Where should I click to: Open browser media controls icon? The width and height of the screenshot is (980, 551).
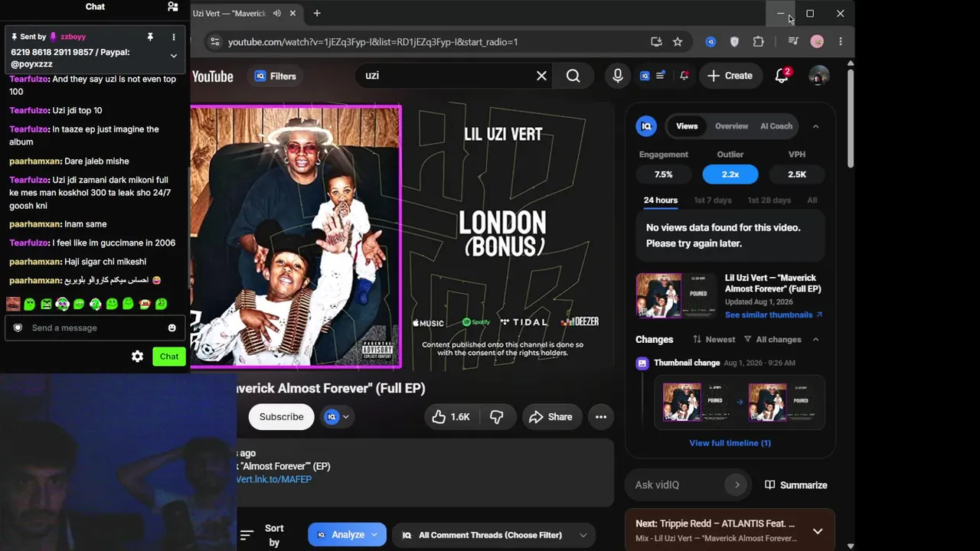(793, 42)
